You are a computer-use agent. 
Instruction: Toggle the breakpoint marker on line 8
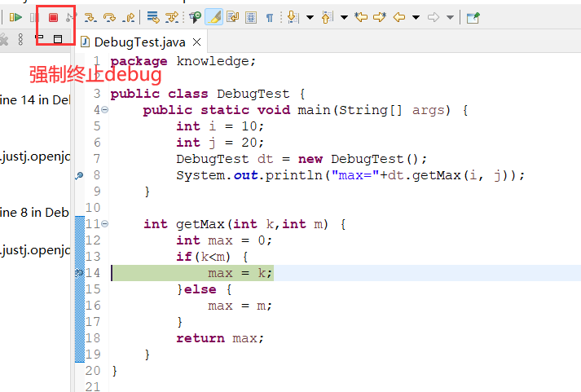click(79, 175)
